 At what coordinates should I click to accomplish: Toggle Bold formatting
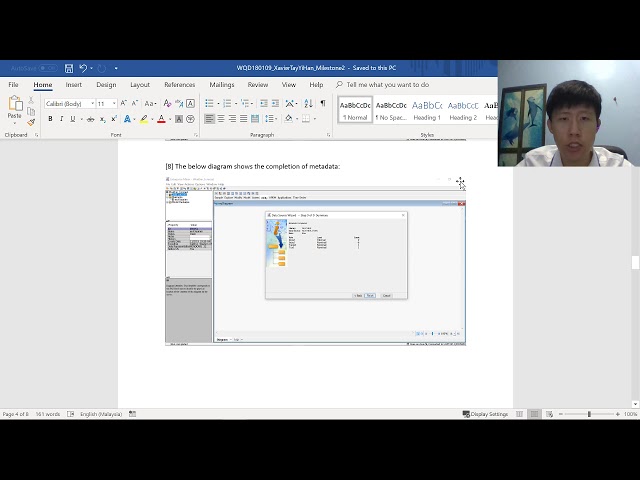point(50,119)
